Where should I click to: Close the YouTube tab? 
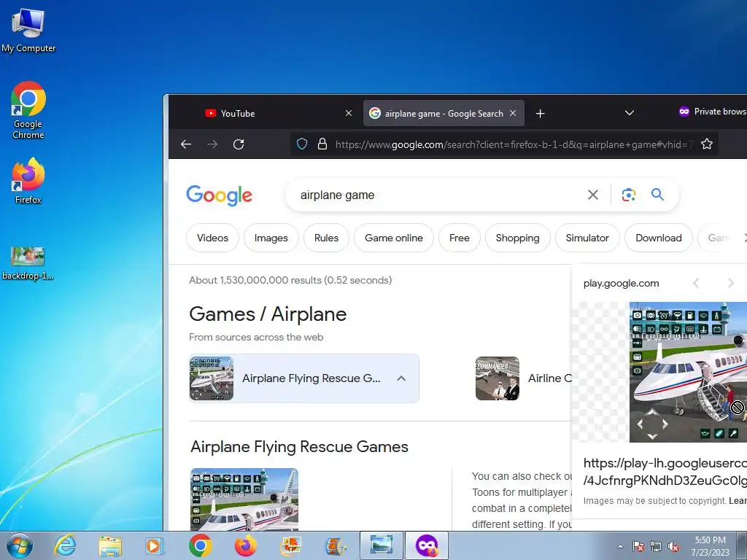(x=349, y=113)
